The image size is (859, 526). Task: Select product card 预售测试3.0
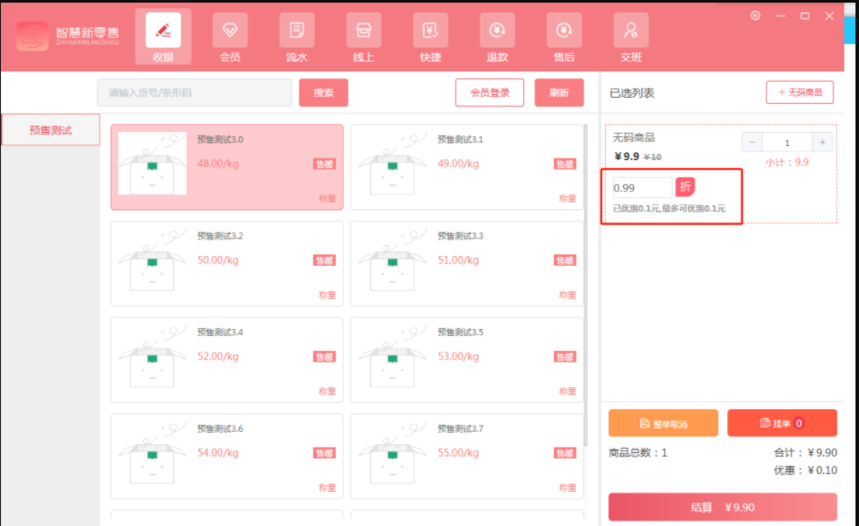(x=227, y=167)
